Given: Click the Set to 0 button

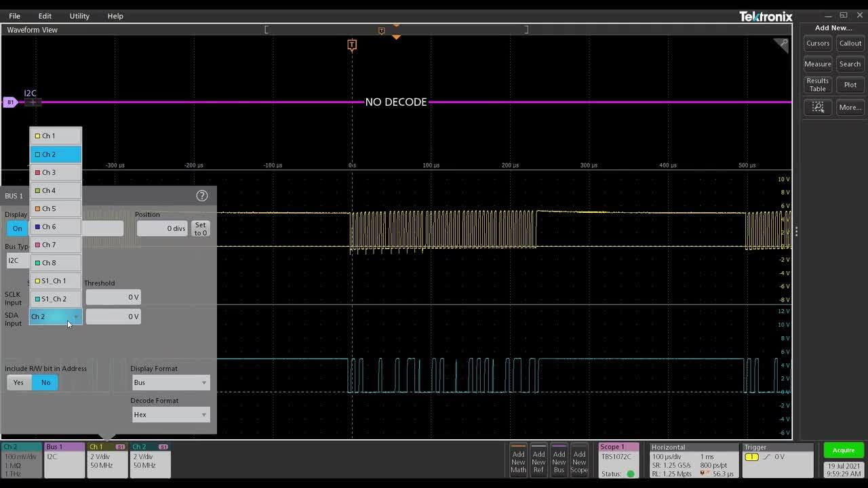Looking at the screenshot, I should (x=200, y=228).
